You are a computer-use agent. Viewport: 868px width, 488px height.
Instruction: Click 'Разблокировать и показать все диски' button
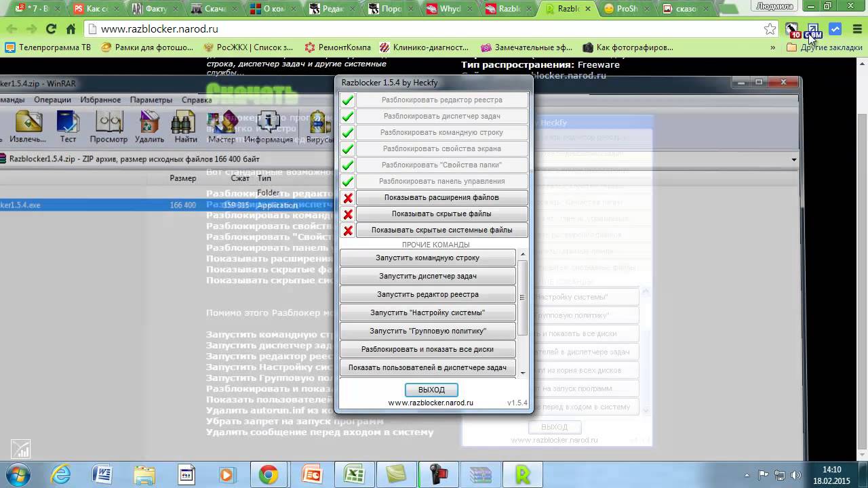pos(428,349)
